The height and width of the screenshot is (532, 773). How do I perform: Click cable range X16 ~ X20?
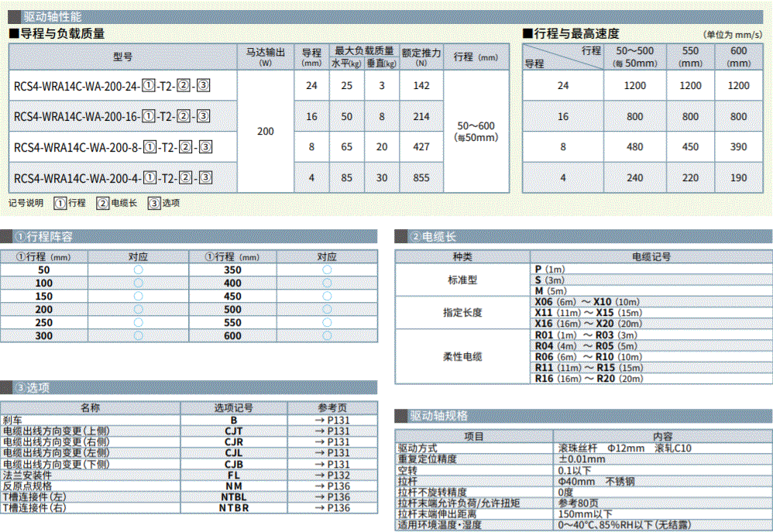click(588, 324)
